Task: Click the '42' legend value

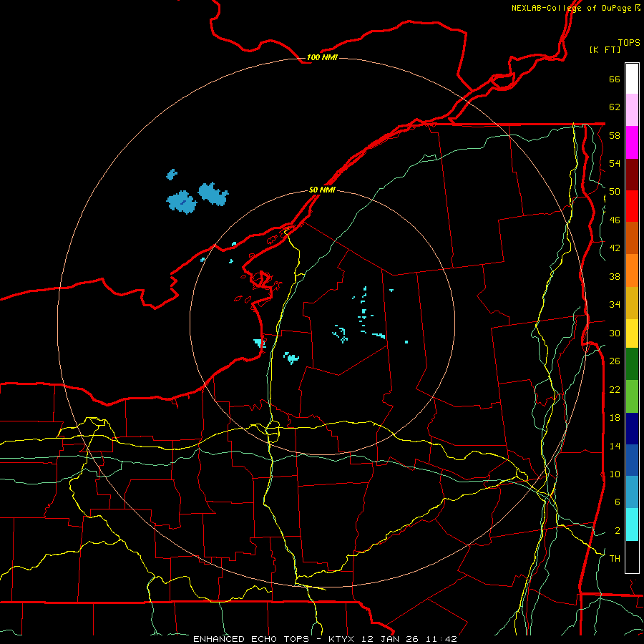Action: 615,248
